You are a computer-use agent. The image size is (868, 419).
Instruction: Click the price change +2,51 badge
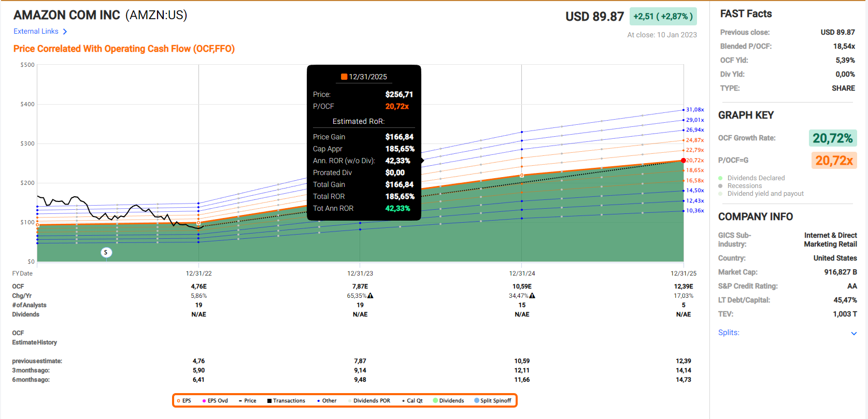663,17
